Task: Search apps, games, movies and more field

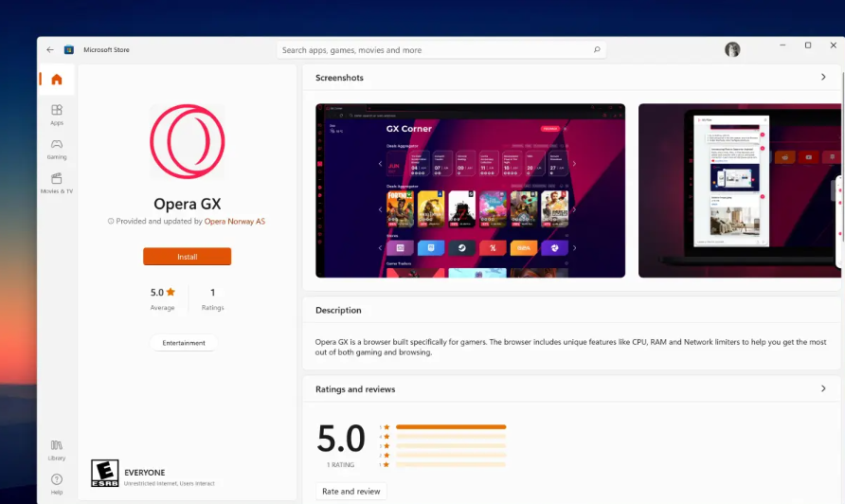Action: (x=440, y=49)
